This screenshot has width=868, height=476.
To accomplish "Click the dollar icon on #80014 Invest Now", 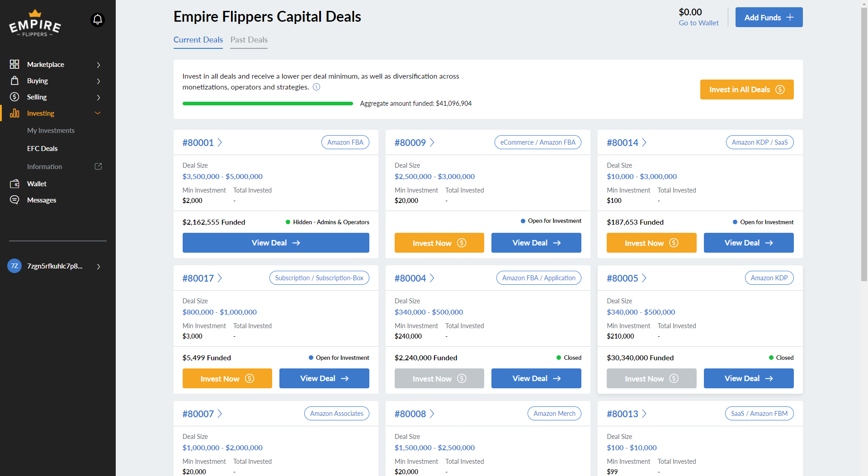I will click(x=674, y=243).
